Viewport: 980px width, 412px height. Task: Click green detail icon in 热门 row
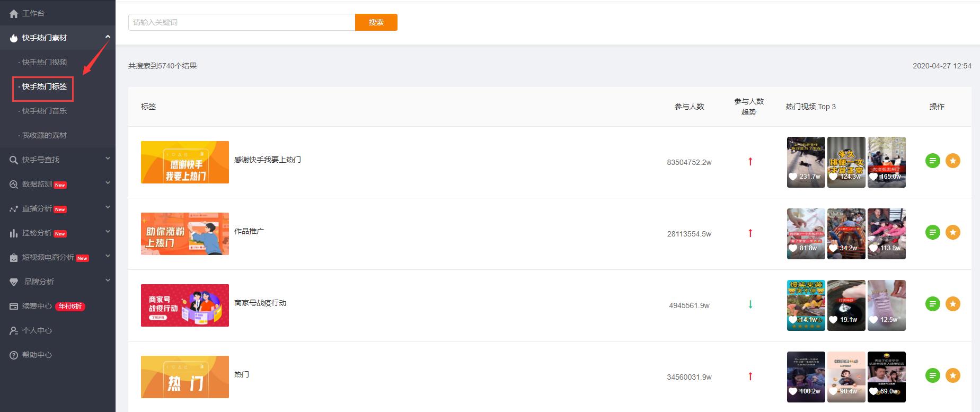[933, 375]
